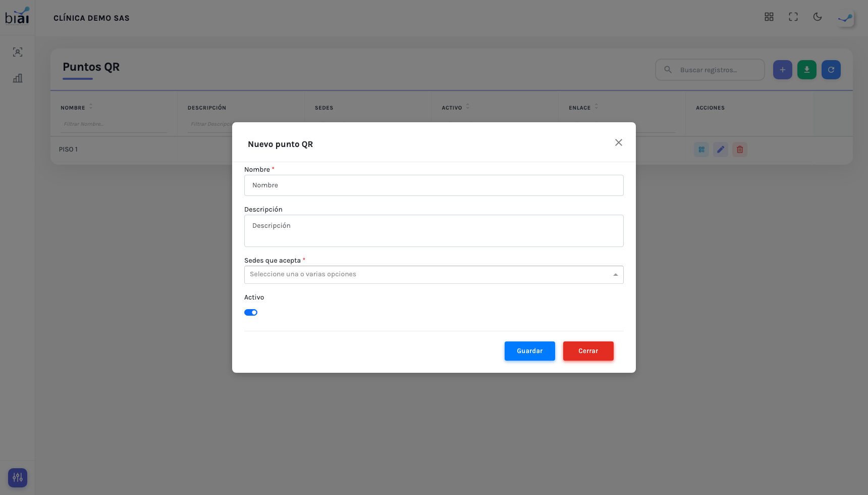The width and height of the screenshot is (868, 495).
Task: Open the face recognition sidebar icon
Action: click(x=18, y=52)
